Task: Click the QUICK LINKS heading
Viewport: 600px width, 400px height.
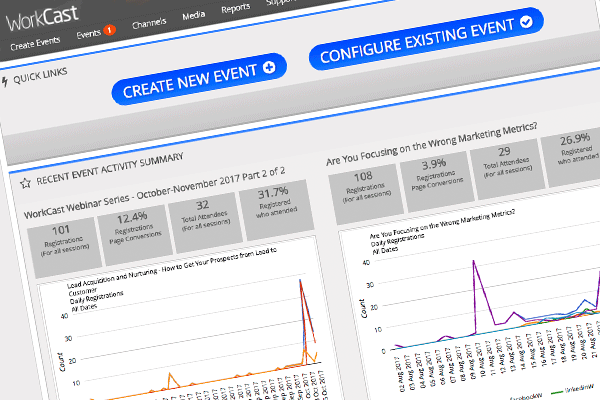Action: 40,75
